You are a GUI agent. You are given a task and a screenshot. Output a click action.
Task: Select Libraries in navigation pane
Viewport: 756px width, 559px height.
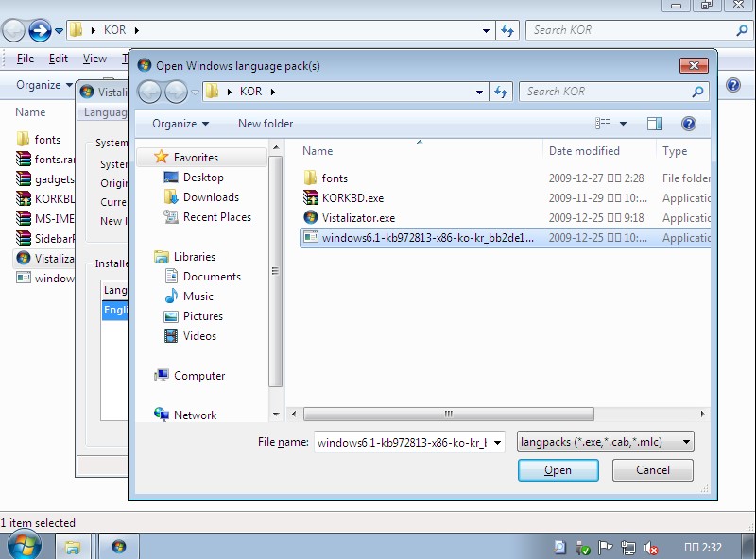click(184, 257)
